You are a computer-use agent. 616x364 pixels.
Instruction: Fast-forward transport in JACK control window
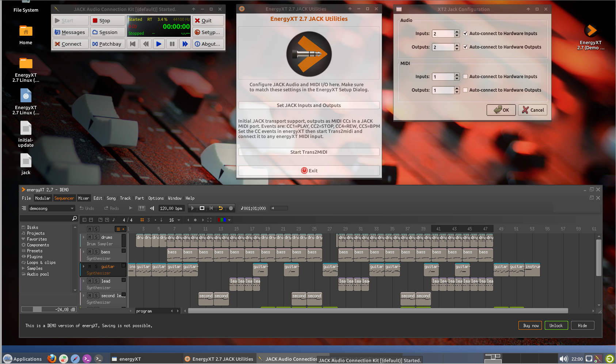coord(185,44)
